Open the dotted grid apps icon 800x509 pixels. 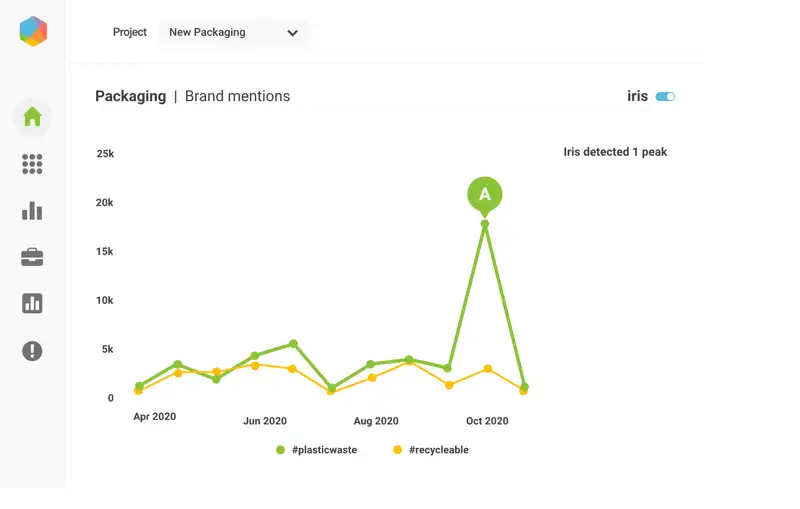[x=32, y=164]
